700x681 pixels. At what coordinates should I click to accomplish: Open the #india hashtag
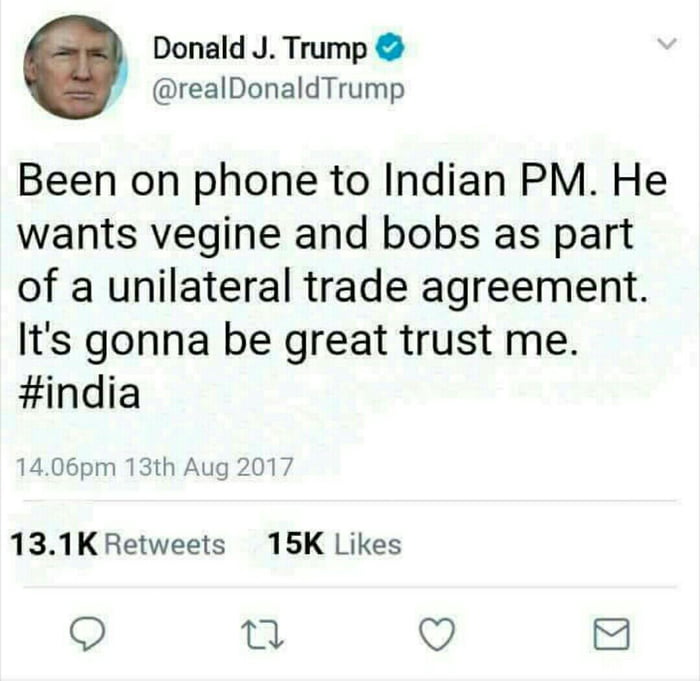pos(79,392)
